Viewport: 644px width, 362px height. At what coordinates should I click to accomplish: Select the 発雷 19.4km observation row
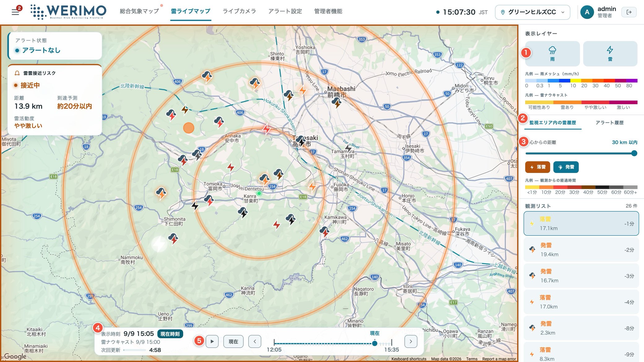click(581, 250)
